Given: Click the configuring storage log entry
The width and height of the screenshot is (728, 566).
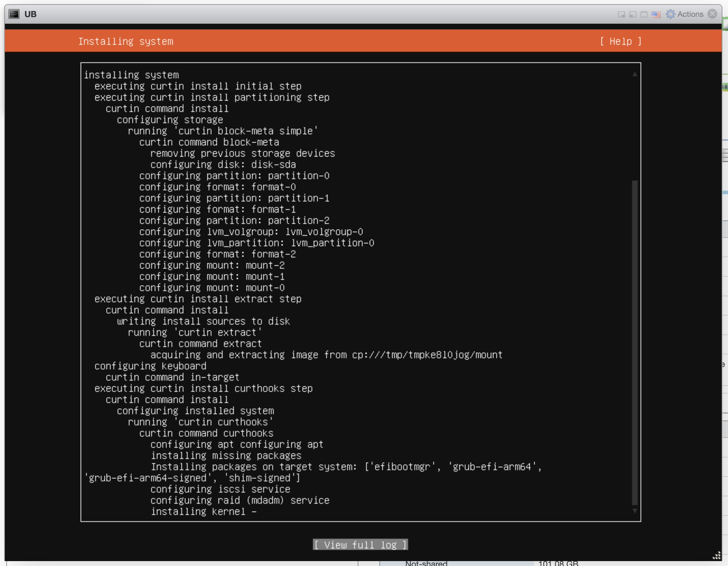Looking at the screenshot, I should 169,120.
